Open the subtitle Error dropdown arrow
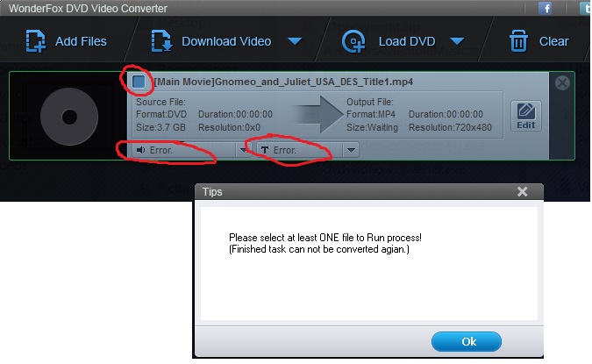 click(x=351, y=150)
